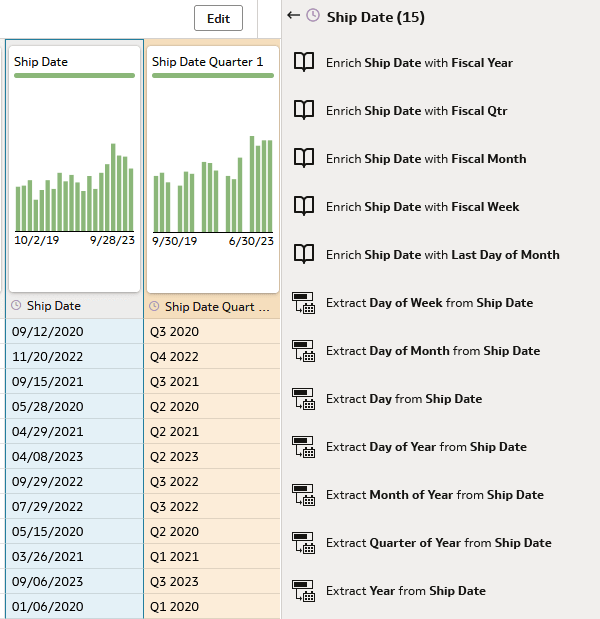Screen dimensions: 600x619
Task: Click the extract icon for Day of Week
Action: (304, 303)
